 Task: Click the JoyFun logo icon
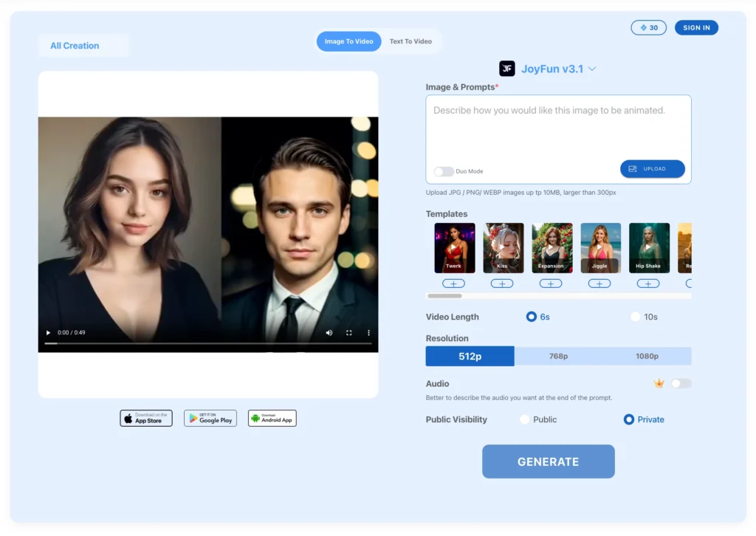507,68
